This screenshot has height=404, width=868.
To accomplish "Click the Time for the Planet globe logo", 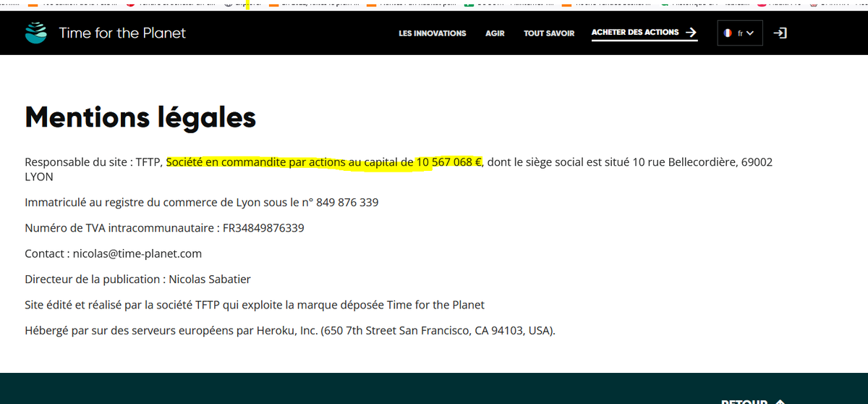I will click(x=35, y=33).
